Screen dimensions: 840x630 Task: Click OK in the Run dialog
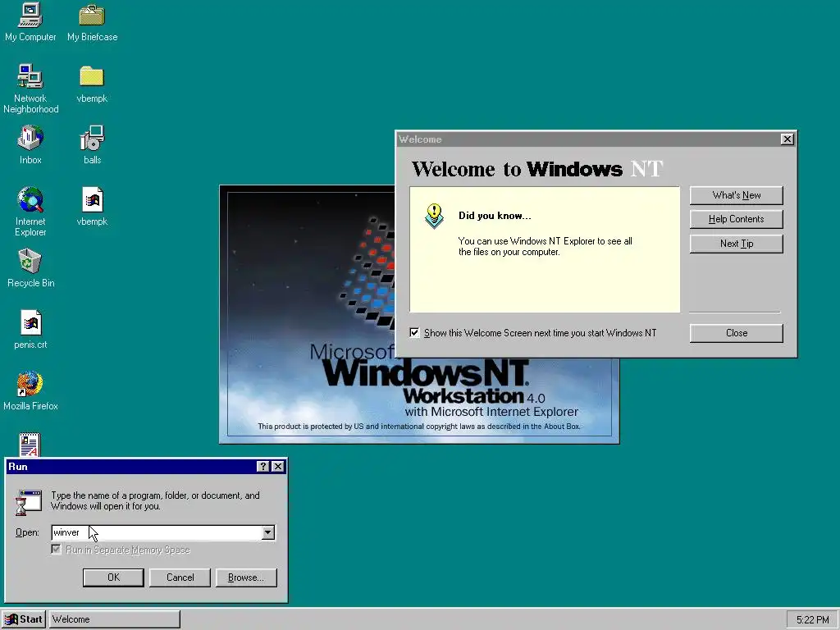(x=113, y=577)
